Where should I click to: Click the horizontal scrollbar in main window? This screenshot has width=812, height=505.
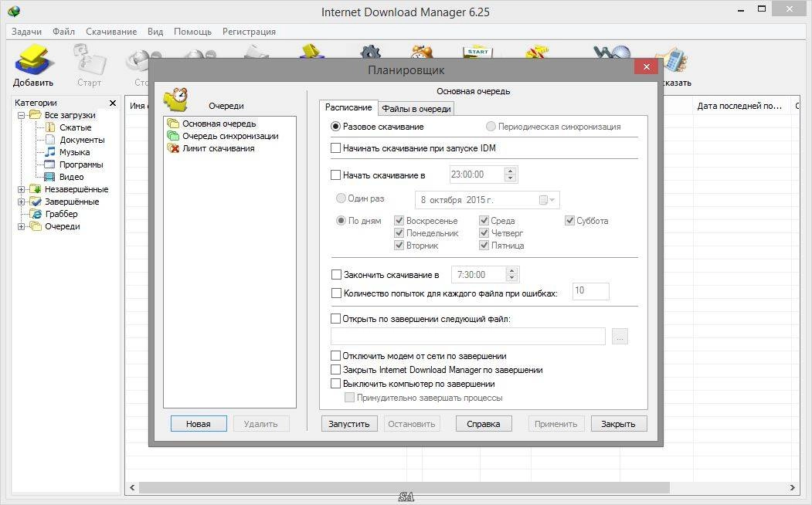(x=404, y=487)
